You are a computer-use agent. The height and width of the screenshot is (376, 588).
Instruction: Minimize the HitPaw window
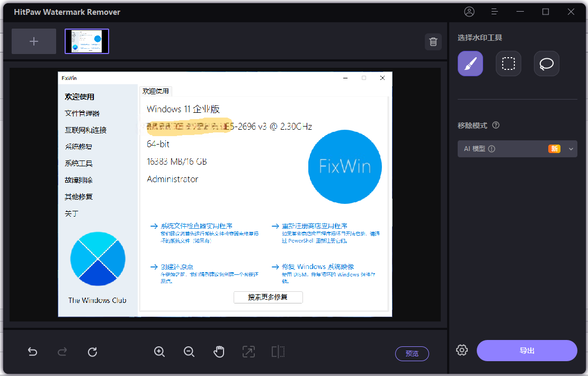520,12
